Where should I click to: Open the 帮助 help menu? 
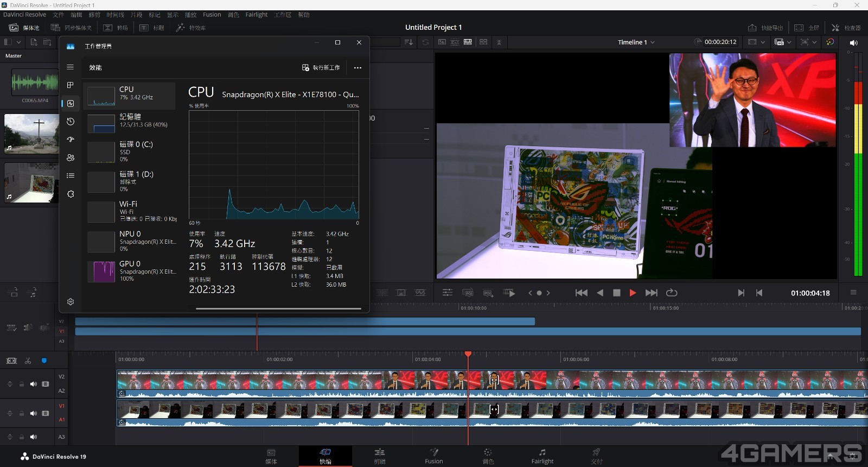point(304,15)
